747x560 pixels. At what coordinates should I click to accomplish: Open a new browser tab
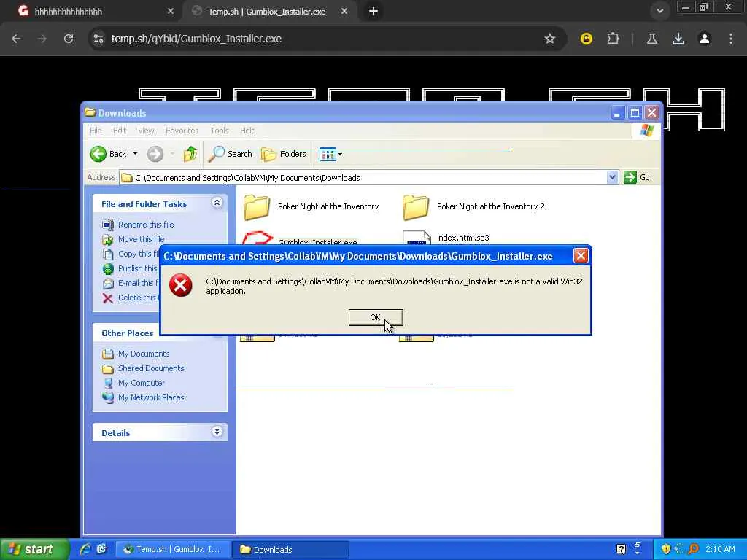(373, 11)
